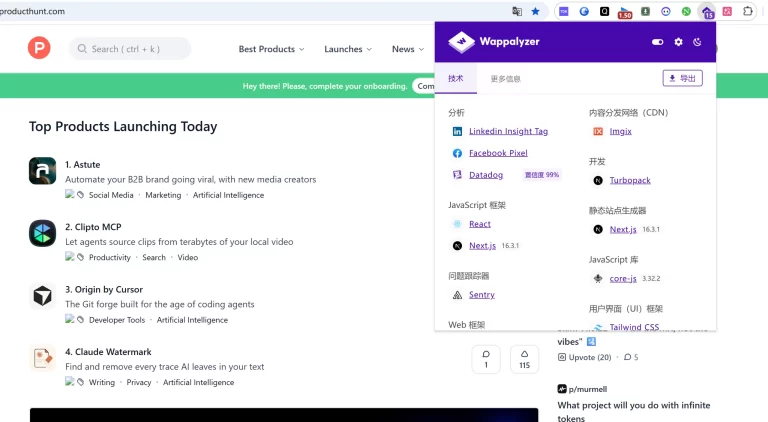Open the Sentry link

[x=481, y=295]
